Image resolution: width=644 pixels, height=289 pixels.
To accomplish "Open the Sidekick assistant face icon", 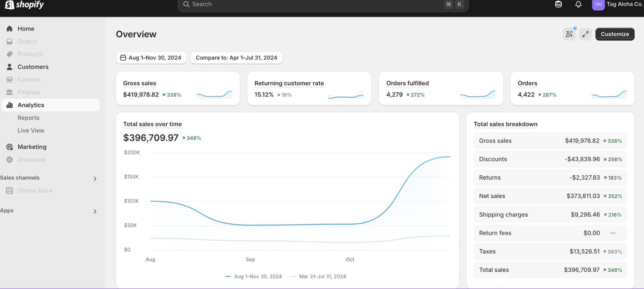I will coord(558,4).
